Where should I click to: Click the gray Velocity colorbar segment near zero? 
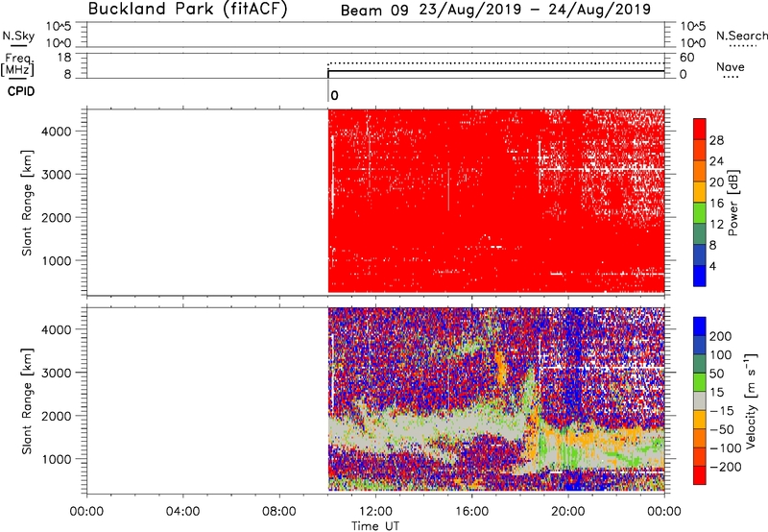pyautogui.click(x=700, y=401)
